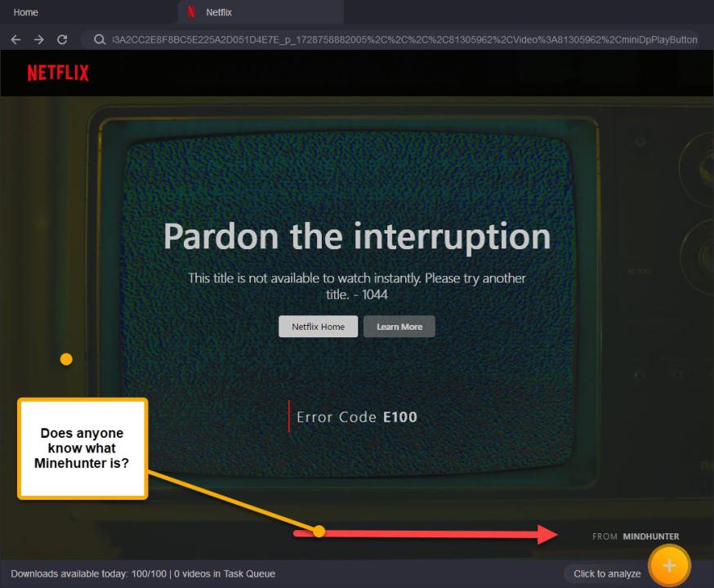This screenshot has height=588, width=714.
Task: Switch to the Netflix tab
Action: (x=261, y=12)
